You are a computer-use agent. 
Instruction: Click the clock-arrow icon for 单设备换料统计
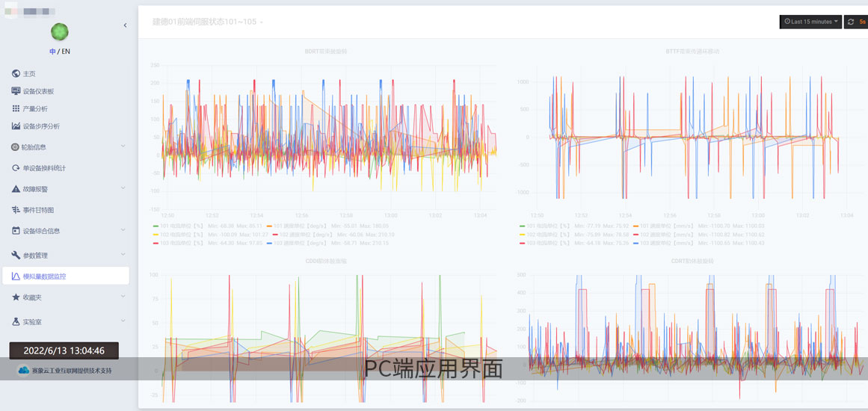(16, 168)
